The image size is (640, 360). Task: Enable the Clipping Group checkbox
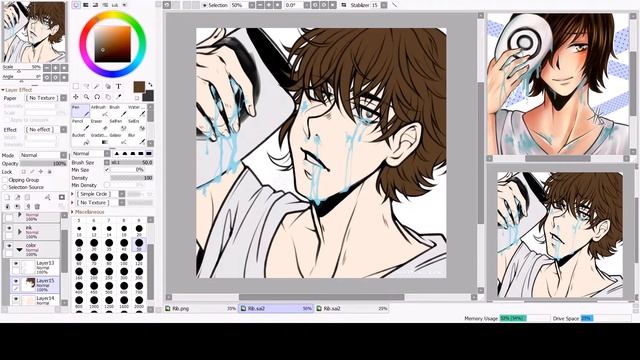click(5, 180)
